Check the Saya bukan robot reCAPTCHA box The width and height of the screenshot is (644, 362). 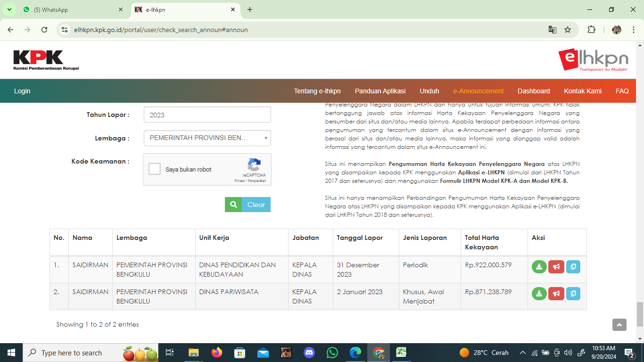tap(155, 169)
